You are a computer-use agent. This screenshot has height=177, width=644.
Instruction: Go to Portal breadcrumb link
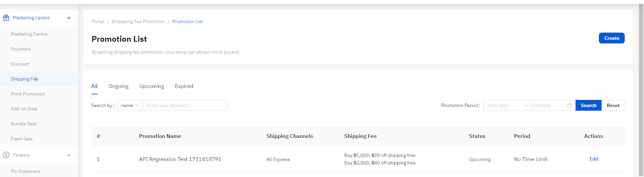click(98, 21)
